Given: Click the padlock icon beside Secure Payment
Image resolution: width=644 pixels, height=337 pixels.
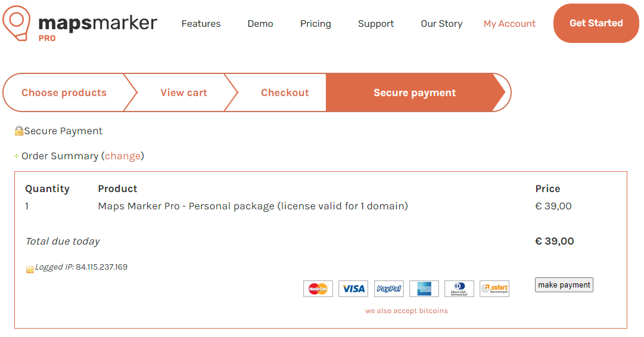Looking at the screenshot, I should pyautogui.click(x=19, y=131).
